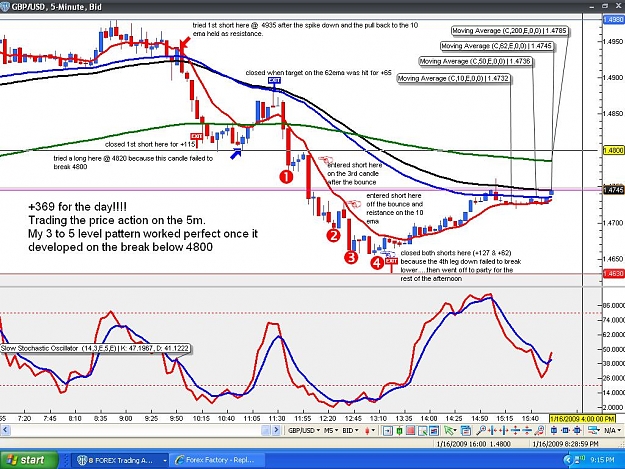Click the Slow Stochastic Oscillator label
The height and width of the screenshot is (469, 625).
(x=96, y=349)
